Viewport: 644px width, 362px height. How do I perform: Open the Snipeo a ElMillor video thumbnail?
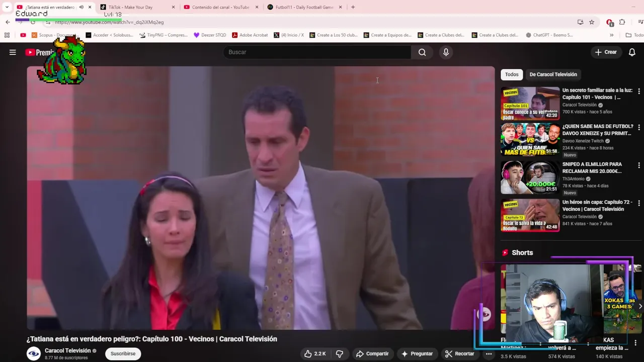pyautogui.click(x=530, y=177)
